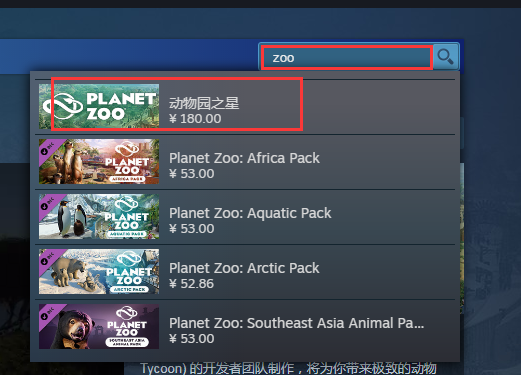Click the DLC badge on Southeast Asia image
The image size is (521, 375).
click(x=48, y=313)
